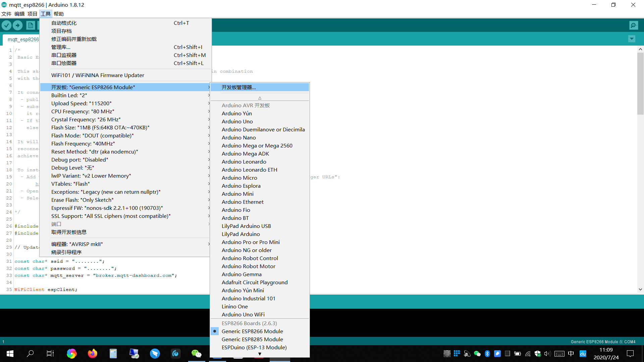Open the tab options dropdown arrow
The width and height of the screenshot is (644, 362).
pyautogui.click(x=632, y=39)
